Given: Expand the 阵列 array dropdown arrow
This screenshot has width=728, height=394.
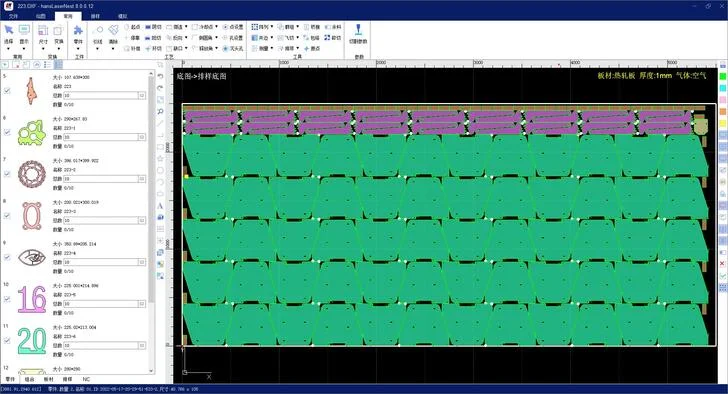Looking at the screenshot, I should (272, 27).
